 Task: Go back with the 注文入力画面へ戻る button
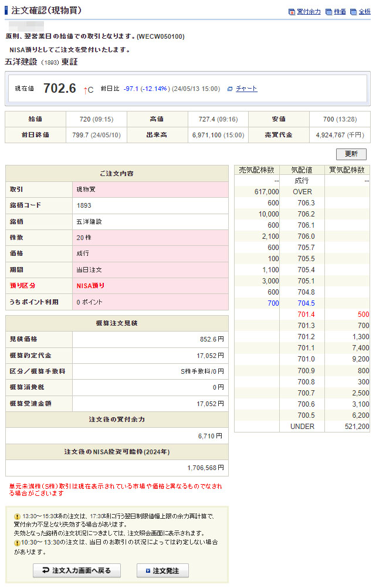click(x=77, y=570)
